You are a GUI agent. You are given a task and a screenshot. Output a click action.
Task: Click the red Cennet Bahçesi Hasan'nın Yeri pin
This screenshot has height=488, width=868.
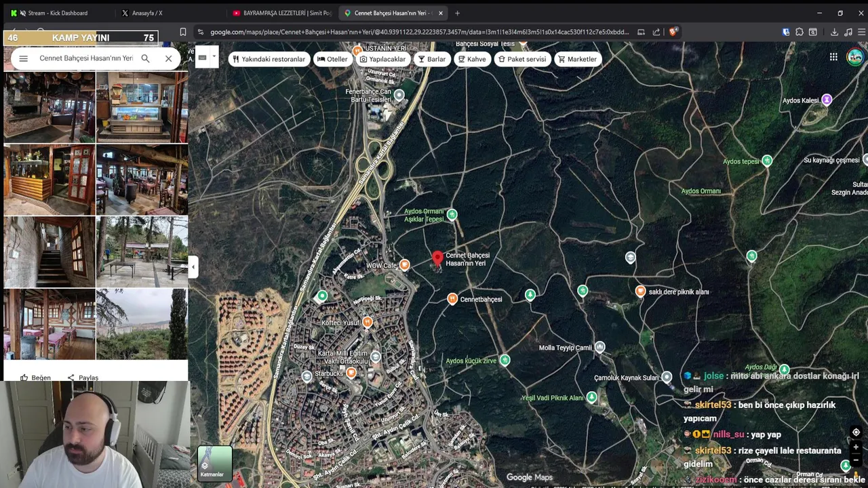(437, 260)
